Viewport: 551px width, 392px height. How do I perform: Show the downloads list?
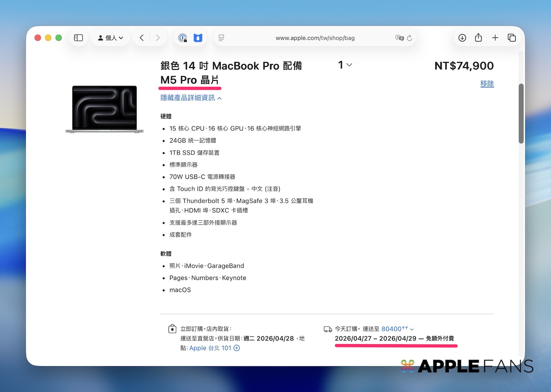462,38
